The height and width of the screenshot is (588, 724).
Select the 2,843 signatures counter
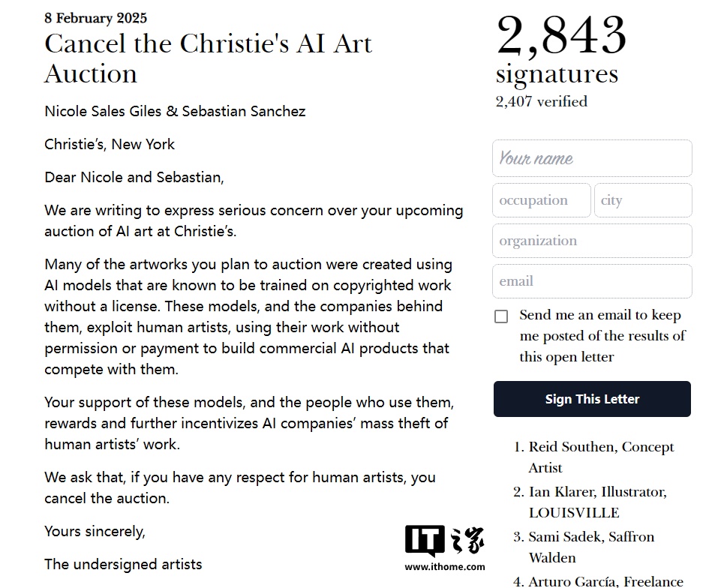coord(561,49)
